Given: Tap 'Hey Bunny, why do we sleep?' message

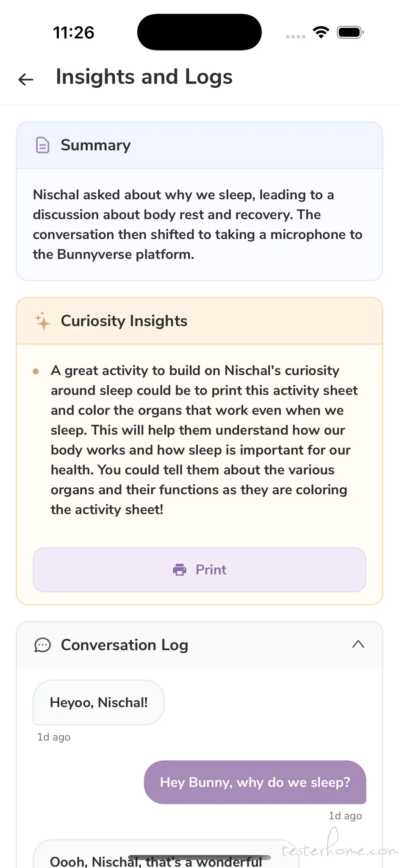Looking at the screenshot, I should click(255, 782).
